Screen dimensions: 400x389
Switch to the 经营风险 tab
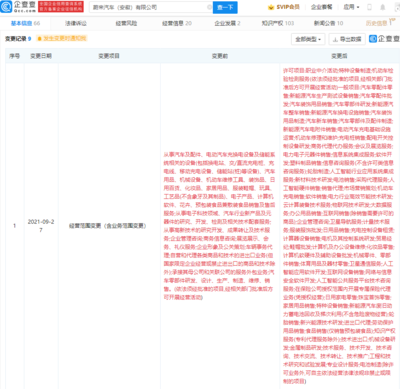[126, 23]
